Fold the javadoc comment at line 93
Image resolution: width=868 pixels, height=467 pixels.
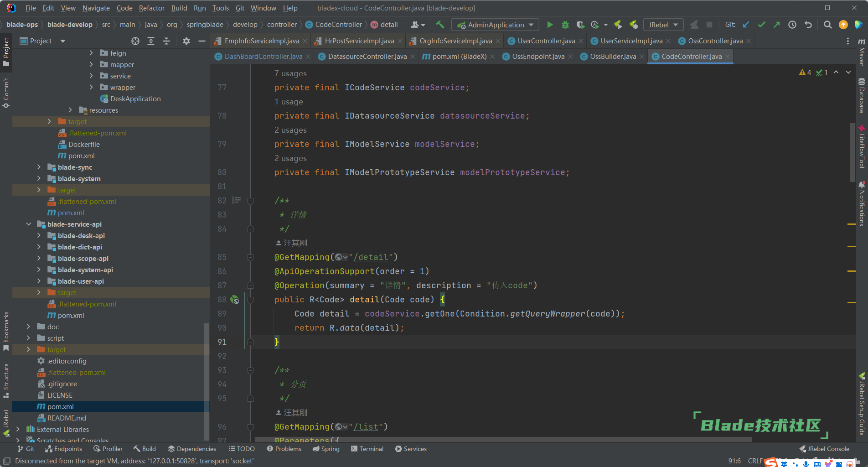250,370
